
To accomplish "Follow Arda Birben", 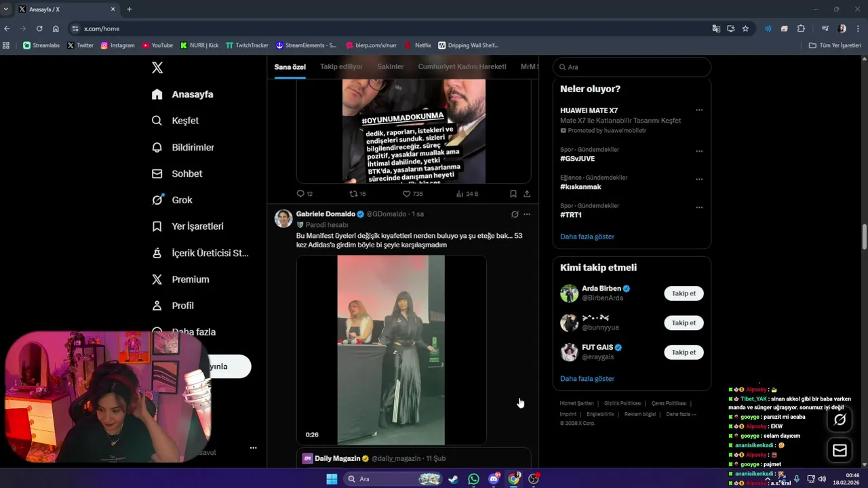I will (684, 293).
